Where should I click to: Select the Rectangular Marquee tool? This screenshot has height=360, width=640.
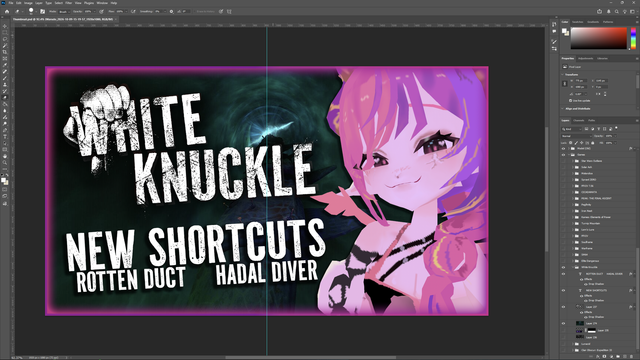point(5,33)
